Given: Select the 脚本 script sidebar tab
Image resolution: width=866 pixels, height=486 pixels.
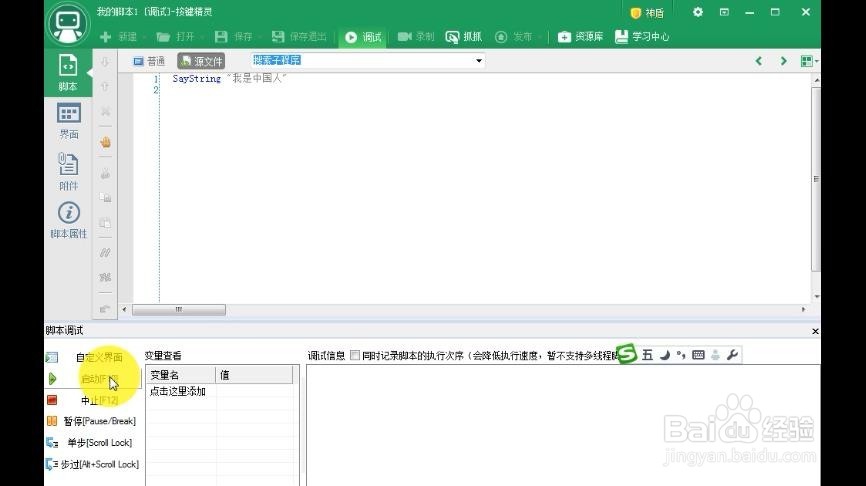Looking at the screenshot, I should coord(67,72).
